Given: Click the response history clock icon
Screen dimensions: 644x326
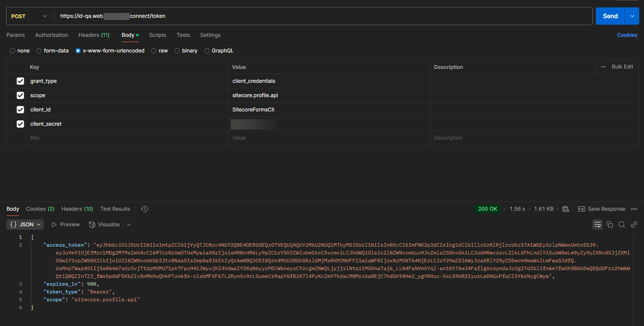Looking at the screenshot, I should coord(144,209).
